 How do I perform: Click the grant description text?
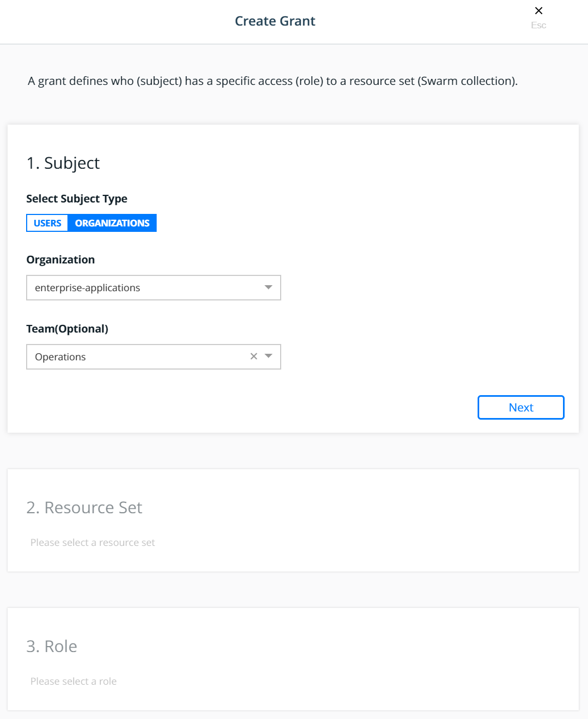click(x=273, y=81)
